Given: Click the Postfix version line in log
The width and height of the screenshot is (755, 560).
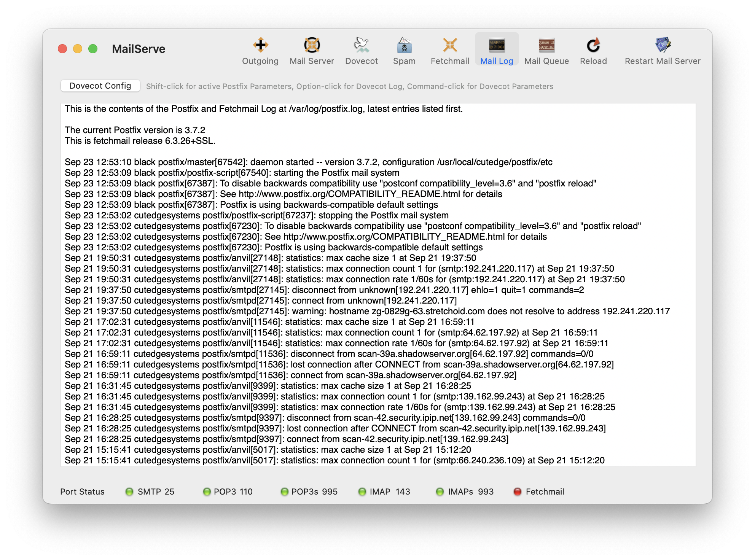Looking at the screenshot, I should point(135,130).
